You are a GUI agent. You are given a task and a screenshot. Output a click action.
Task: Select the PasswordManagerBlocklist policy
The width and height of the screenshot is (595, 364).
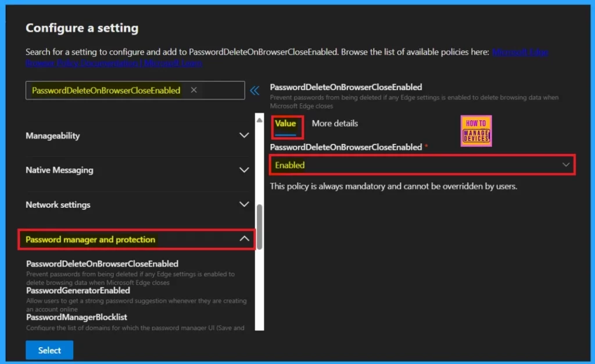[x=76, y=317]
